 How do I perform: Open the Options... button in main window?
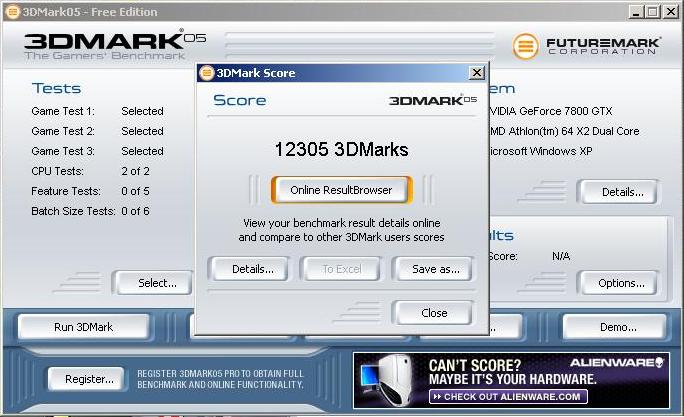[619, 283]
